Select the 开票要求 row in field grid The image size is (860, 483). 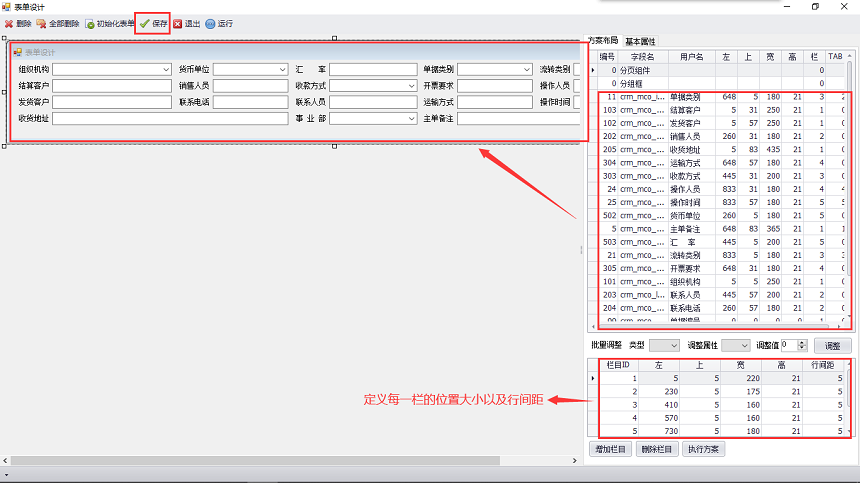[721, 268]
